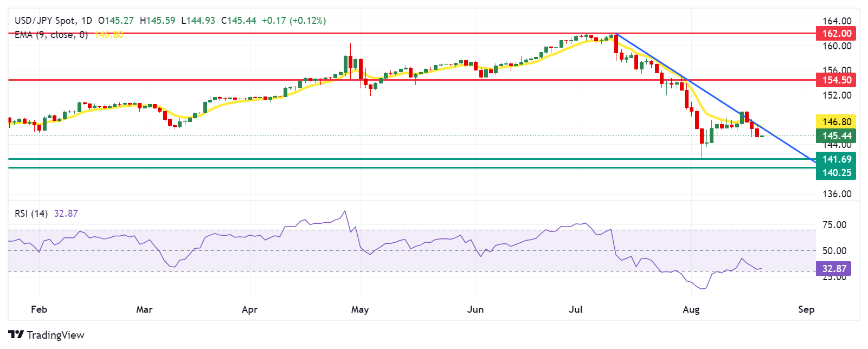Click the TradingView logo icon

coord(16,335)
